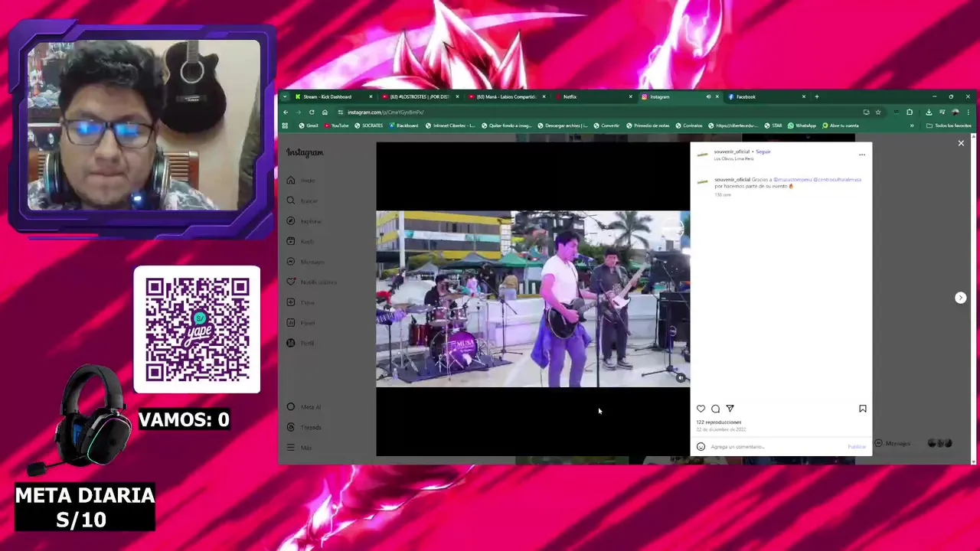Open Notificaciones in the Instagram sidebar
980x551 pixels.
click(311, 282)
